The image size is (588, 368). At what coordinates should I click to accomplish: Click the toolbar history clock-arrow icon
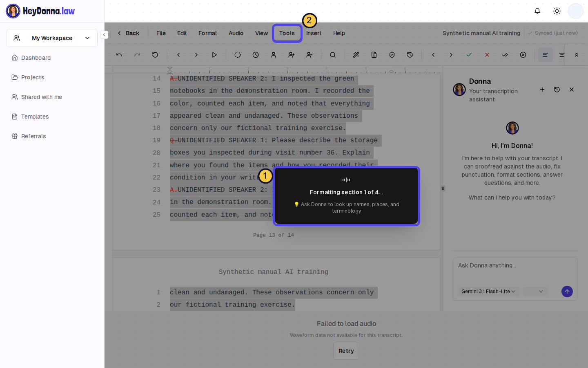410,55
